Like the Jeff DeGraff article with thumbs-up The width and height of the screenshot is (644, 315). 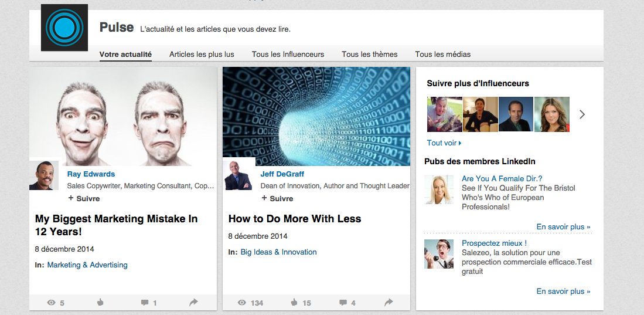click(294, 303)
